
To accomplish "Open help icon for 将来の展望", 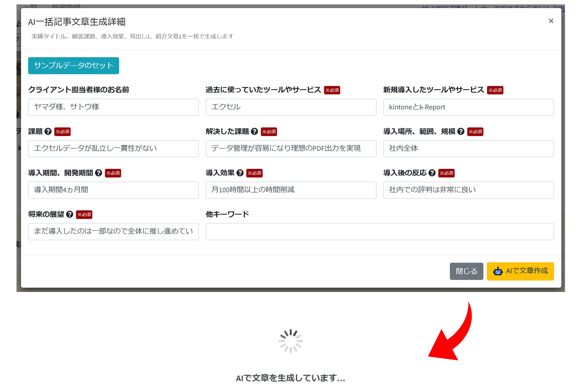I will click(x=70, y=214).
